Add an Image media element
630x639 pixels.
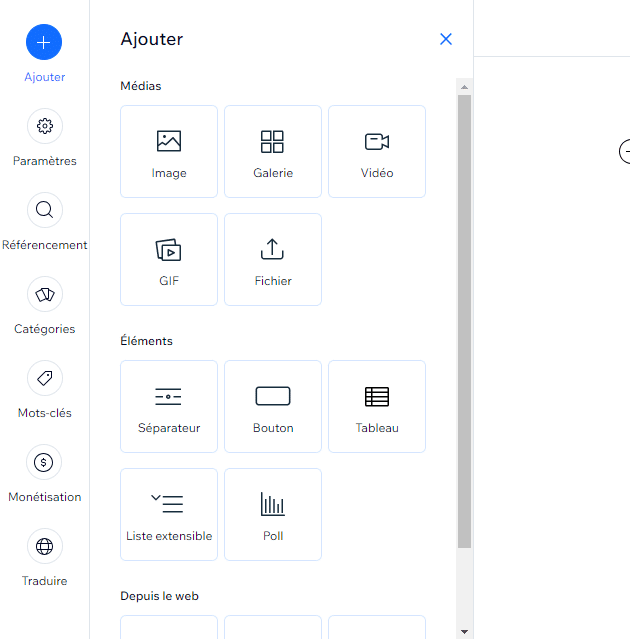click(169, 152)
